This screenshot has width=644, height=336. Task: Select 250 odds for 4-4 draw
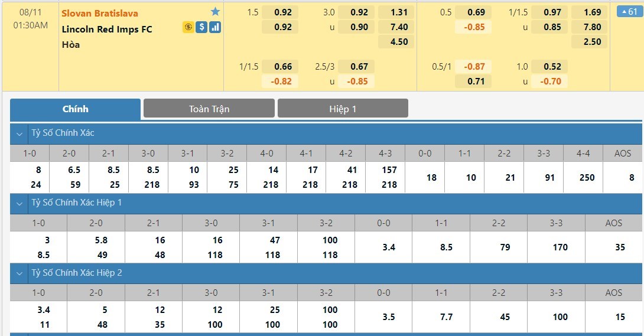[583, 177]
